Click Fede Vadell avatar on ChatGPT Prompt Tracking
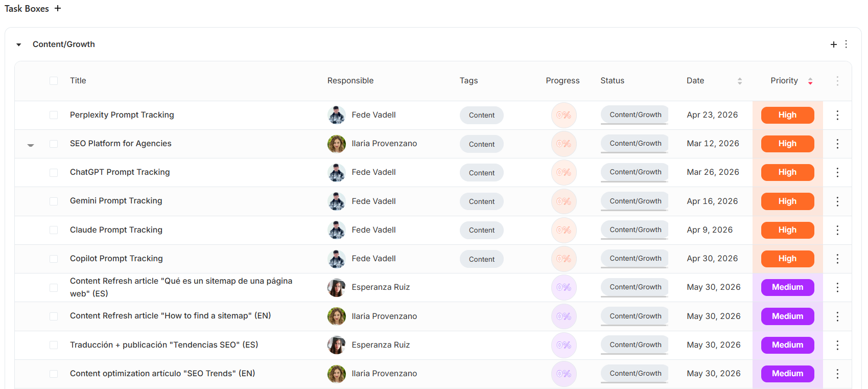The width and height of the screenshot is (868, 389). click(336, 173)
